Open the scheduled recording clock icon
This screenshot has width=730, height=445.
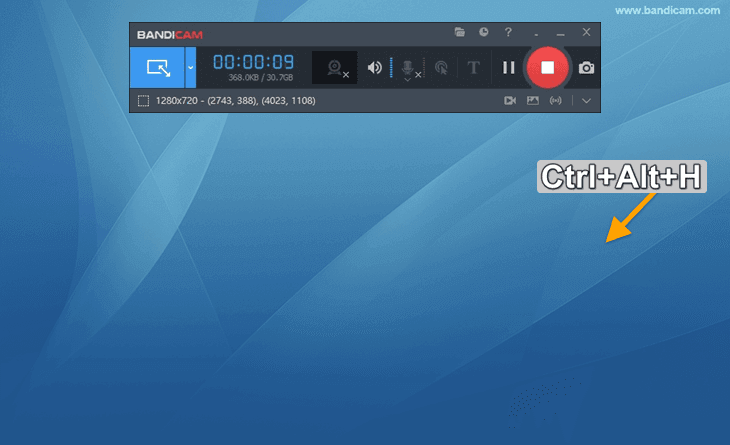(x=484, y=32)
